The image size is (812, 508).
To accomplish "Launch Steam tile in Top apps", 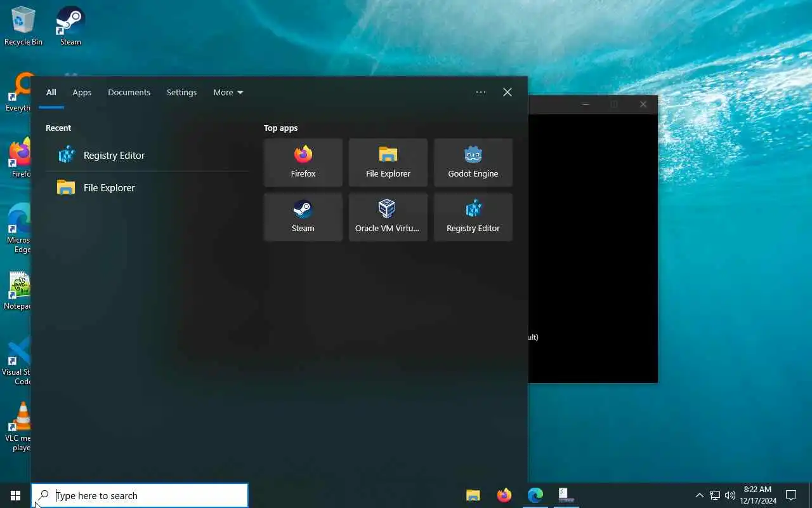I will pos(303,217).
